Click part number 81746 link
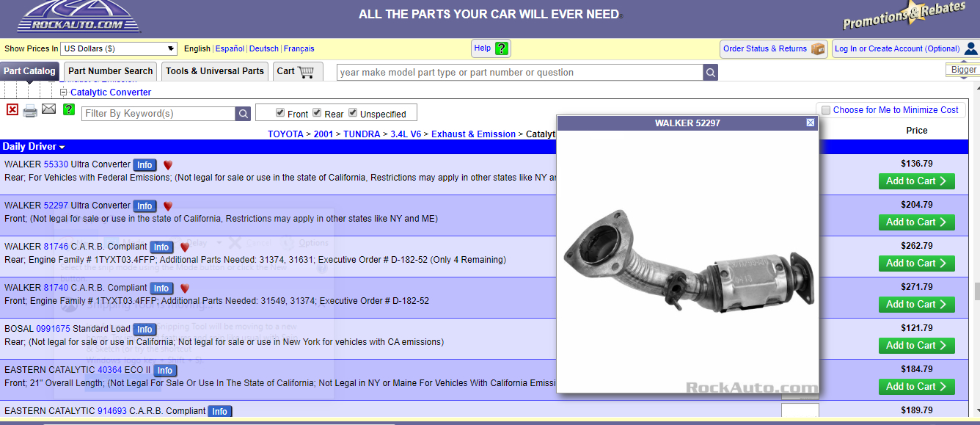This screenshot has height=425, width=980. 56,247
